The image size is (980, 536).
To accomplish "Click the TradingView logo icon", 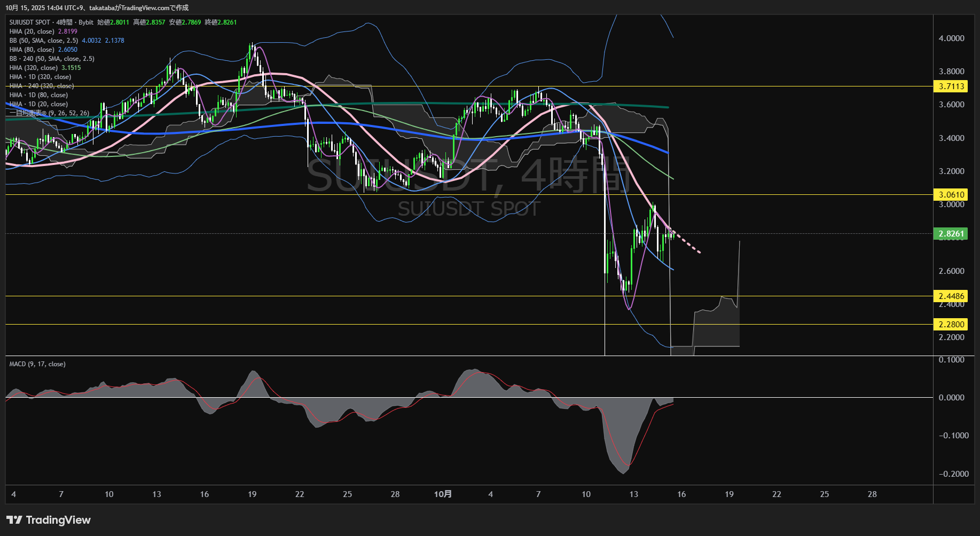I will point(14,520).
